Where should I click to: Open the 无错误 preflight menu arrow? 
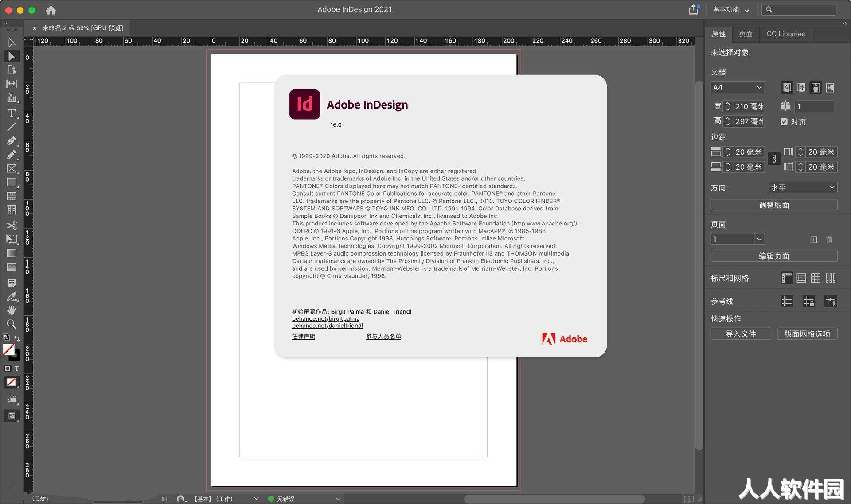(x=338, y=499)
